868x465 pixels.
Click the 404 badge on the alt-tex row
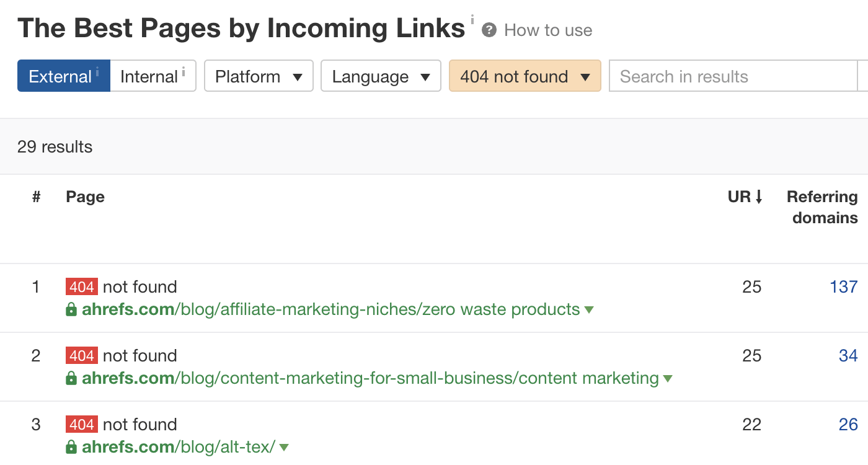pos(80,424)
